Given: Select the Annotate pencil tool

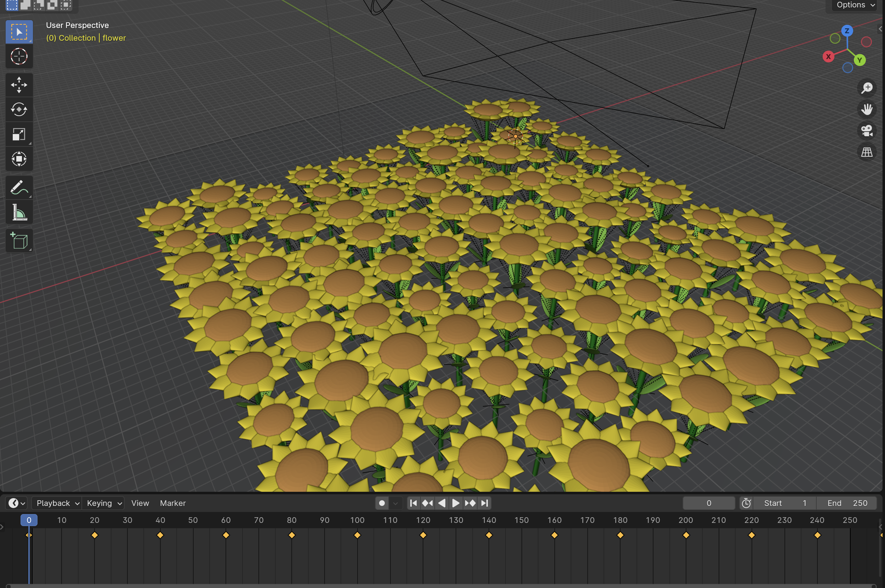Looking at the screenshot, I should (x=19, y=188).
